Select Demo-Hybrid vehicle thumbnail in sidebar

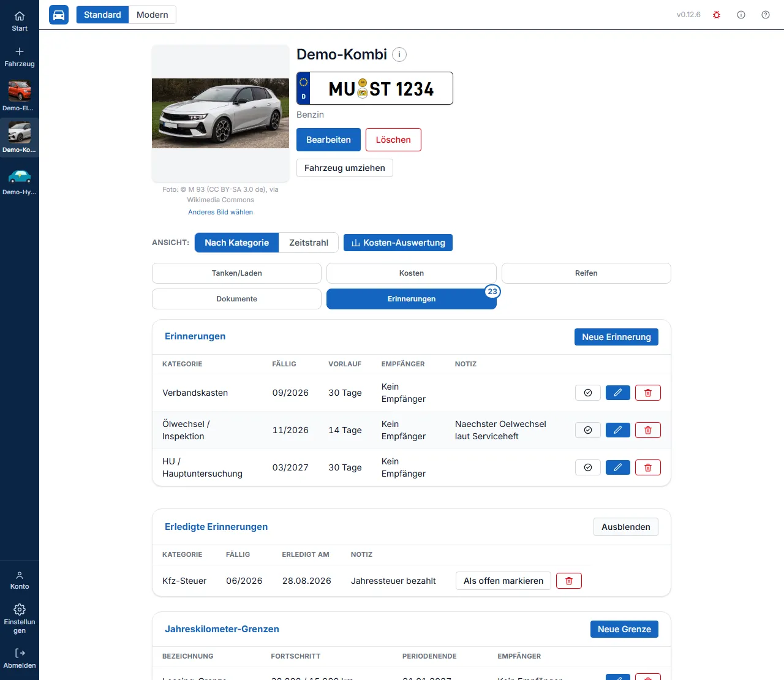coord(20,181)
